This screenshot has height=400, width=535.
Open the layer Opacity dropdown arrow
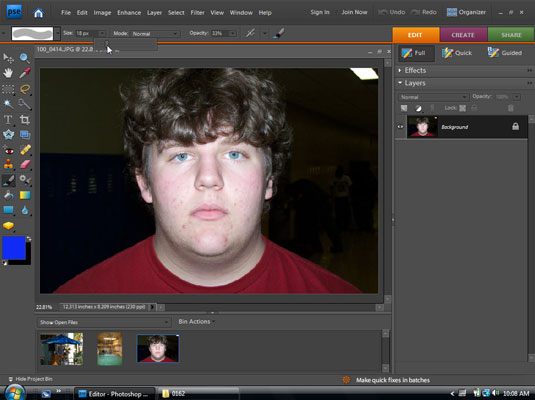[517, 97]
